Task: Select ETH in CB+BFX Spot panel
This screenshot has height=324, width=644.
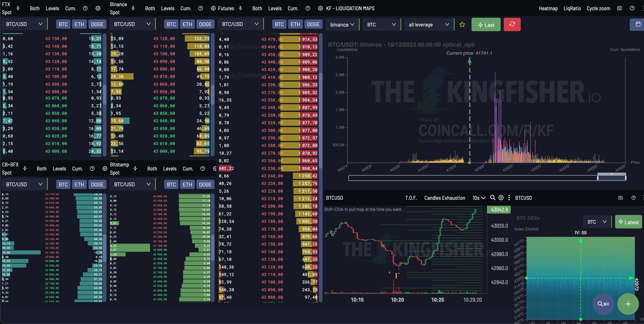Action: pyautogui.click(x=79, y=185)
